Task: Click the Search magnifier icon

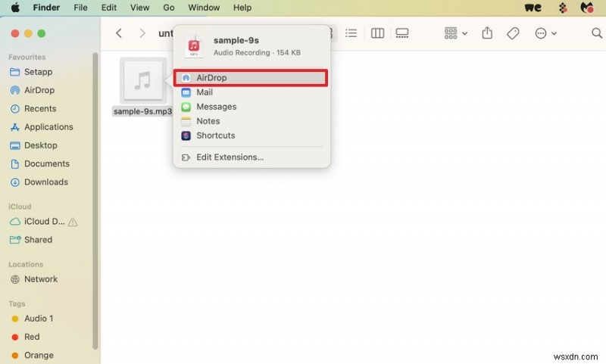Action: [597, 33]
